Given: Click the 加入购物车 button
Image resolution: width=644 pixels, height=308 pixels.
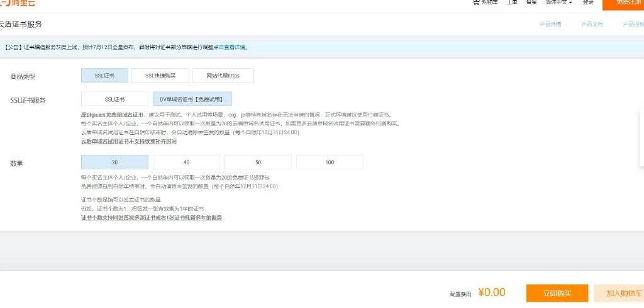Looking at the screenshot, I should (619, 293).
